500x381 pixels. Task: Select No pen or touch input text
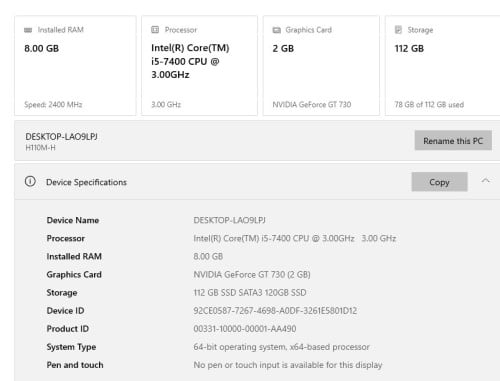coord(288,365)
